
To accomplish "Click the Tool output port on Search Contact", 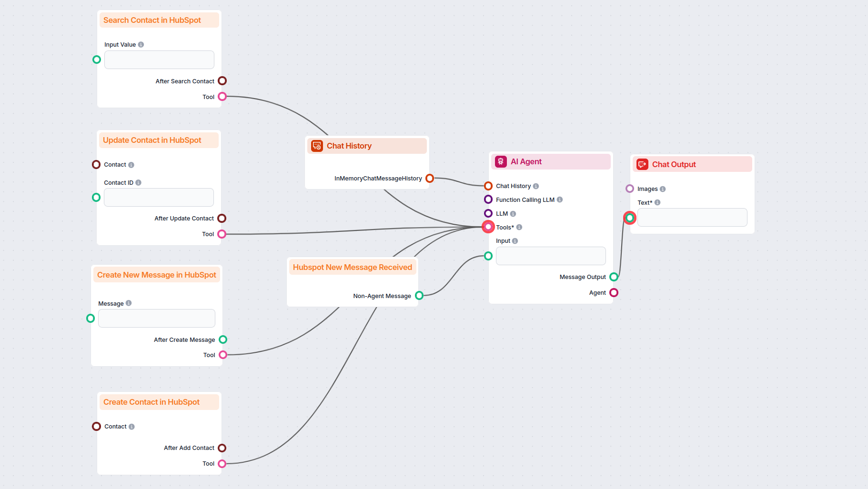I will (x=222, y=96).
